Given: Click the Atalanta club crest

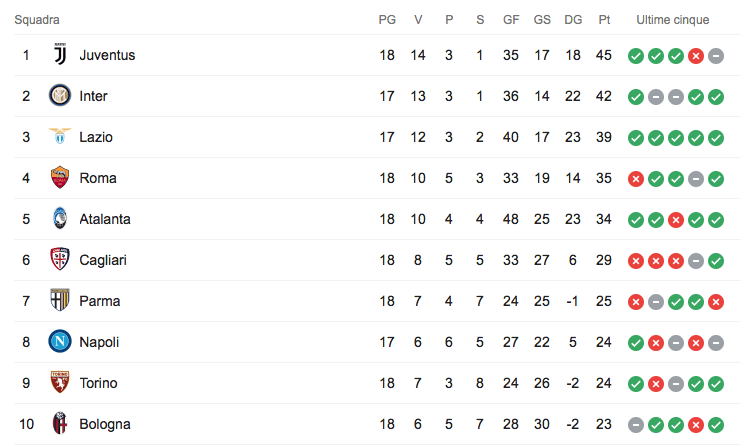Looking at the screenshot, I should (x=59, y=219).
